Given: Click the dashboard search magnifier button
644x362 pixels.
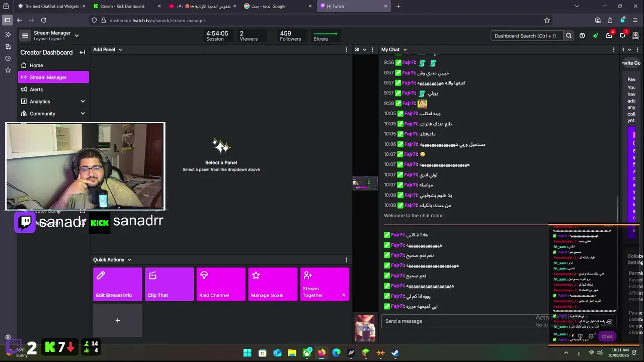Looking at the screenshot, I should pos(569,36).
